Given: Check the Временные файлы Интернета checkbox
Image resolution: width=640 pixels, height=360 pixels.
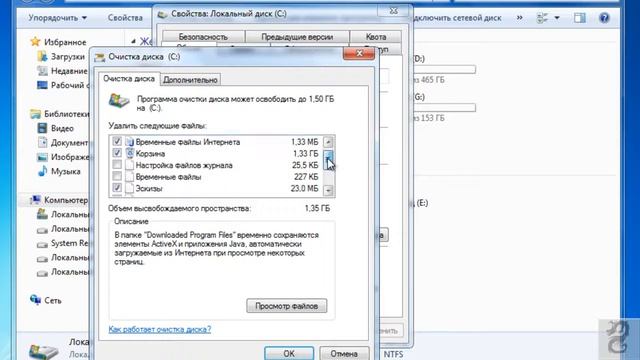Looking at the screenshot, I should click(117, 142).
